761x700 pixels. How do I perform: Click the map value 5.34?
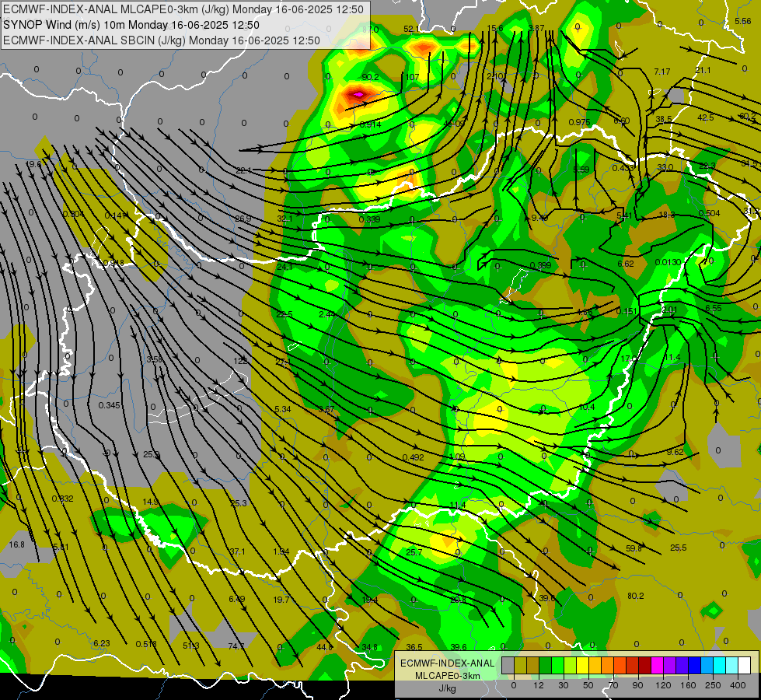(x=283, y=410)
